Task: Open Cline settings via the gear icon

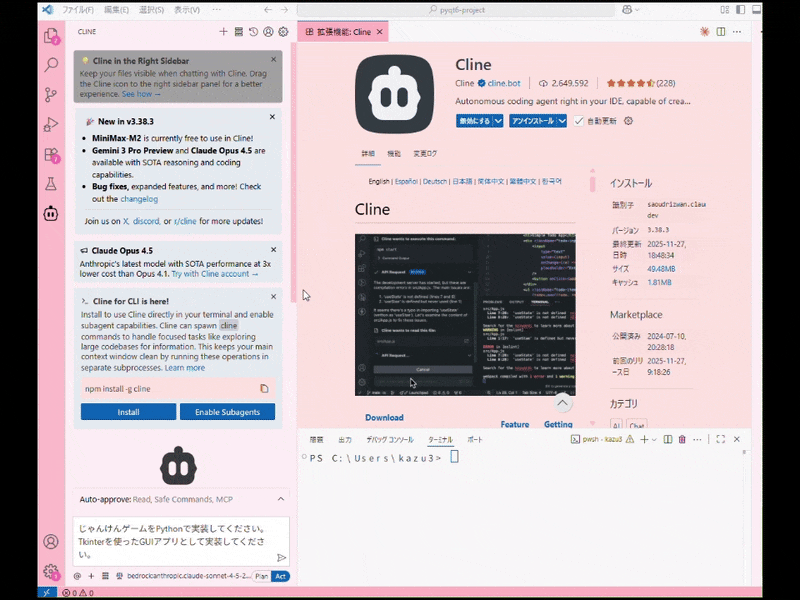Action: pos(284,31)
